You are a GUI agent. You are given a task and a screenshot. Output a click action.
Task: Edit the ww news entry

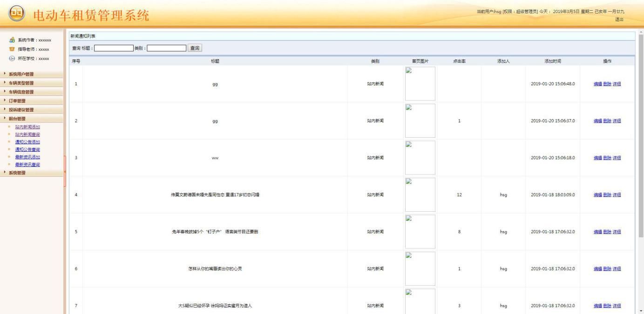point(597,158)
